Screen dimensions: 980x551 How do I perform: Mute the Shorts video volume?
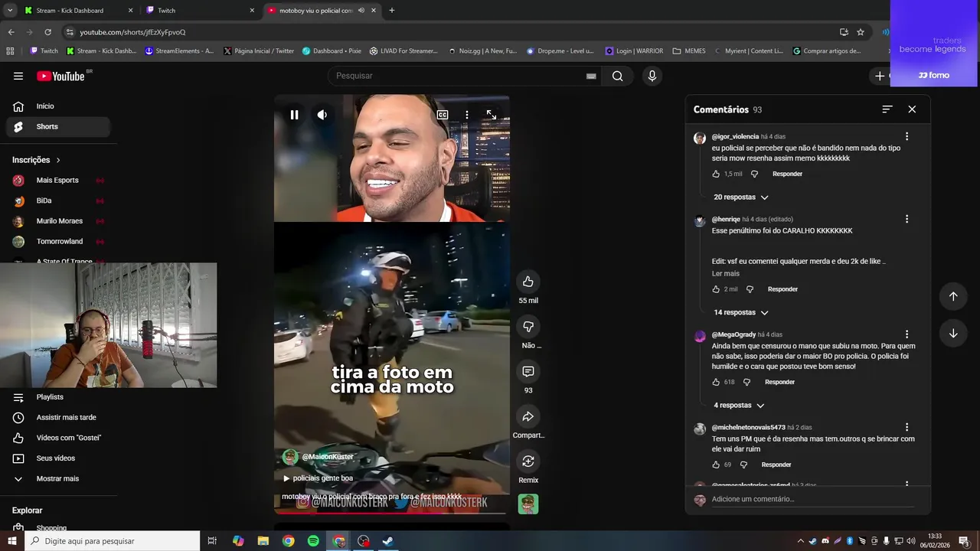pyautogui.click(x=322, y=115)
